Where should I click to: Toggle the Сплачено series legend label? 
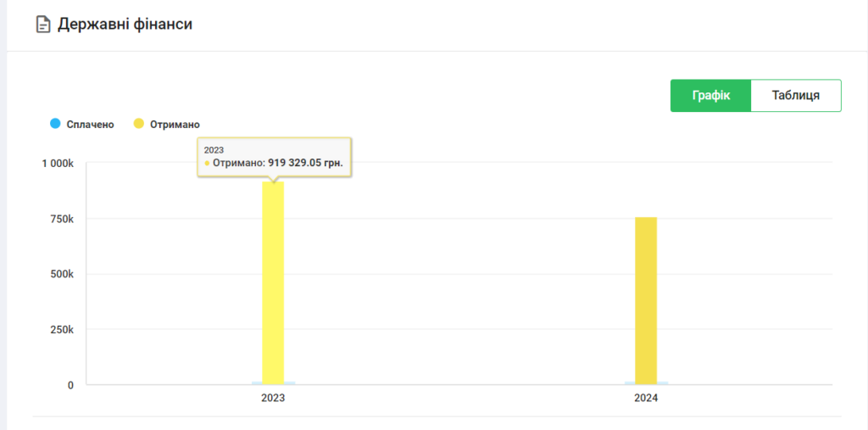(x=90, y=125)
